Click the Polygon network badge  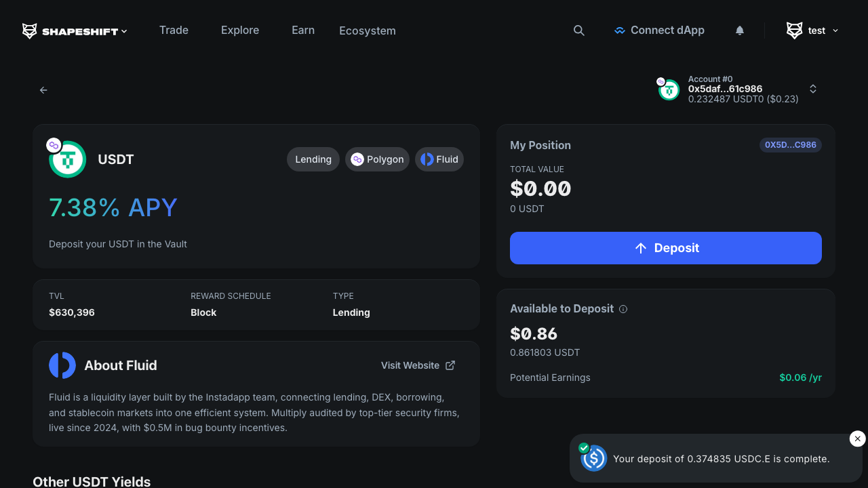377,159
